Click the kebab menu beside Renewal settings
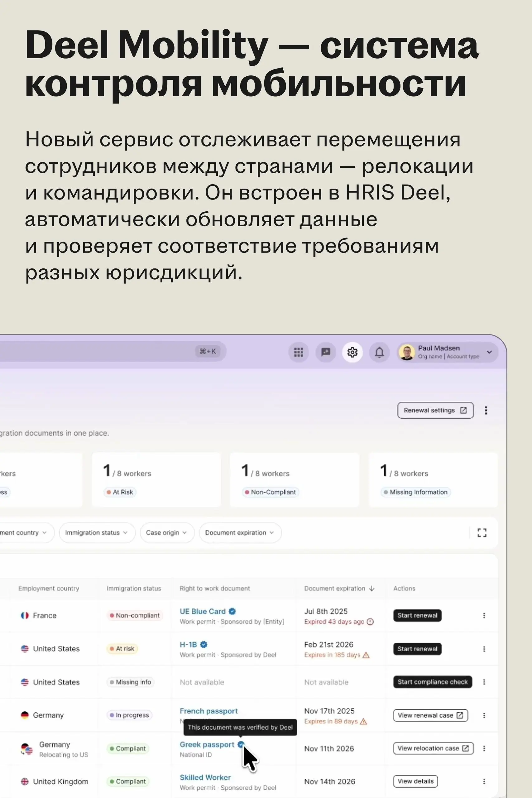 tap(486, 410)
